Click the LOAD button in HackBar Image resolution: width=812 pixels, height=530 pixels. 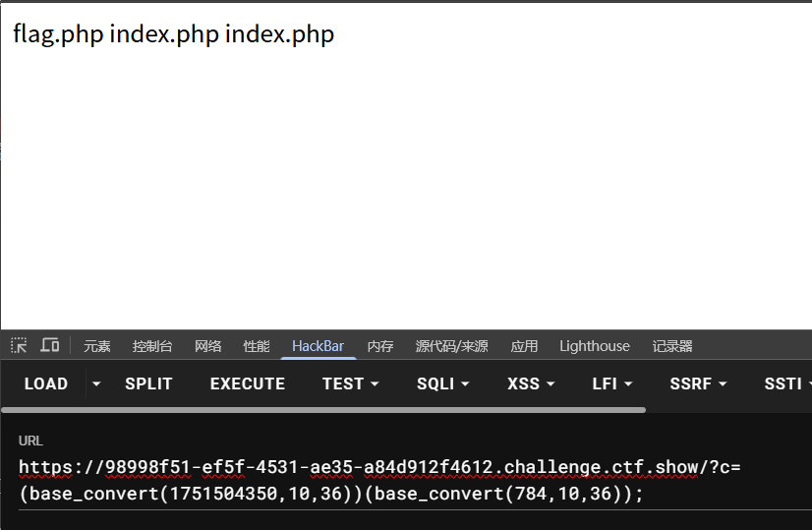click(45, 383)
